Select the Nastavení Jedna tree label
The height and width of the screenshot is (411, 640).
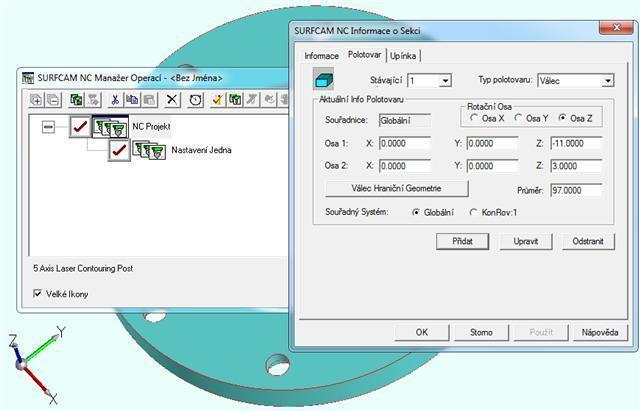click(202, 150)
